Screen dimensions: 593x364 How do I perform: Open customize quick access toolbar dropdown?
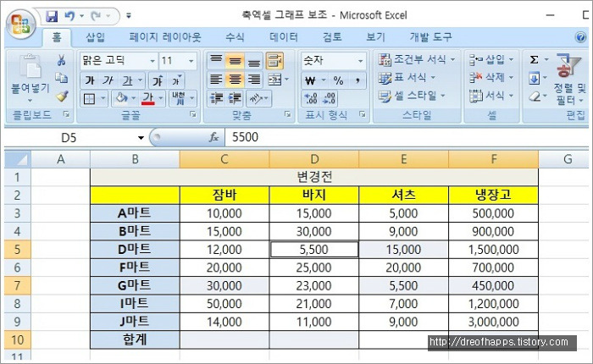click(129, 16)
